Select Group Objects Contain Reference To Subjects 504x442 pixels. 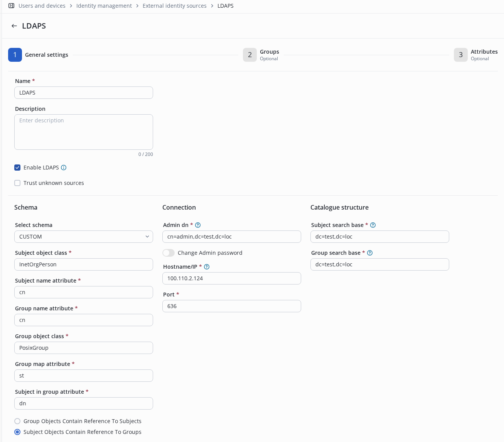pos(17,421)
